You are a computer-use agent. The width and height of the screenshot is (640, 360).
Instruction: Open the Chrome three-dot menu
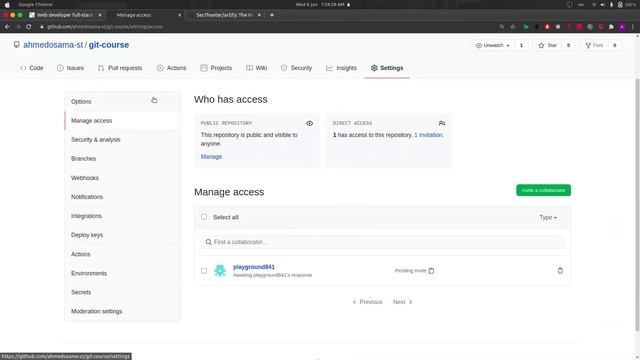[633, 27]
